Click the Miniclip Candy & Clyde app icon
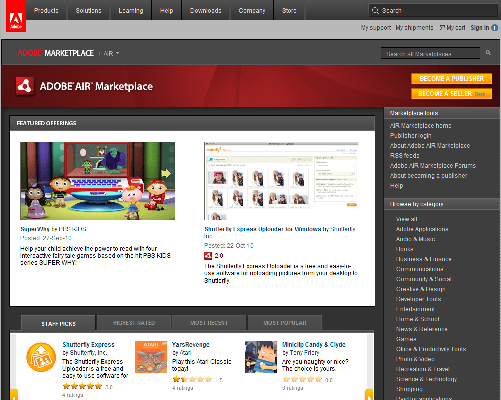Viewport: 501px width, 400px height. click(261, 357)
